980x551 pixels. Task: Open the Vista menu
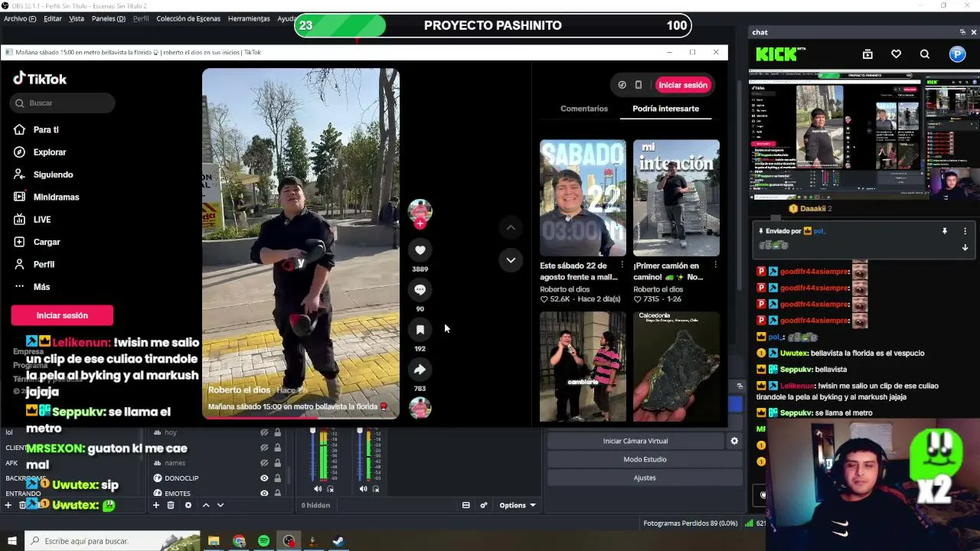(x=77, y=18)
